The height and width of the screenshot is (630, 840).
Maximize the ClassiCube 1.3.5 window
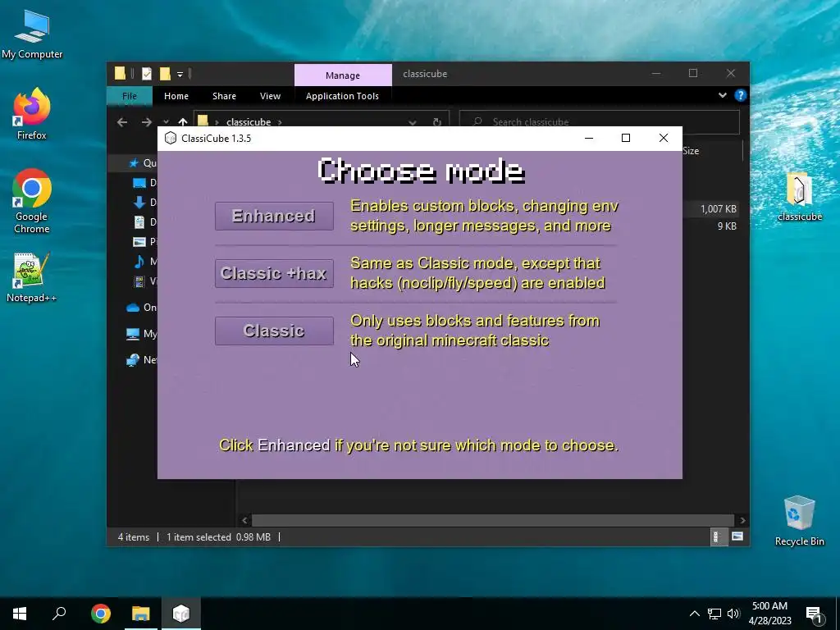coord(626,138)
